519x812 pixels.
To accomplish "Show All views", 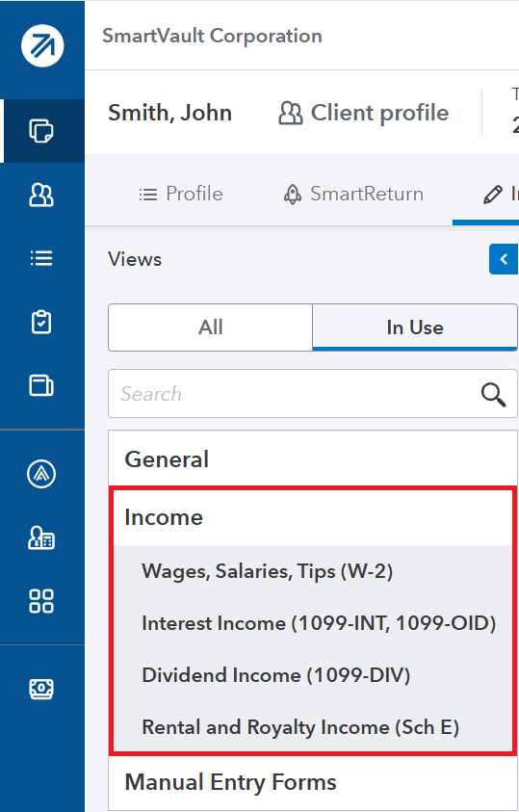I will (210, 327).
